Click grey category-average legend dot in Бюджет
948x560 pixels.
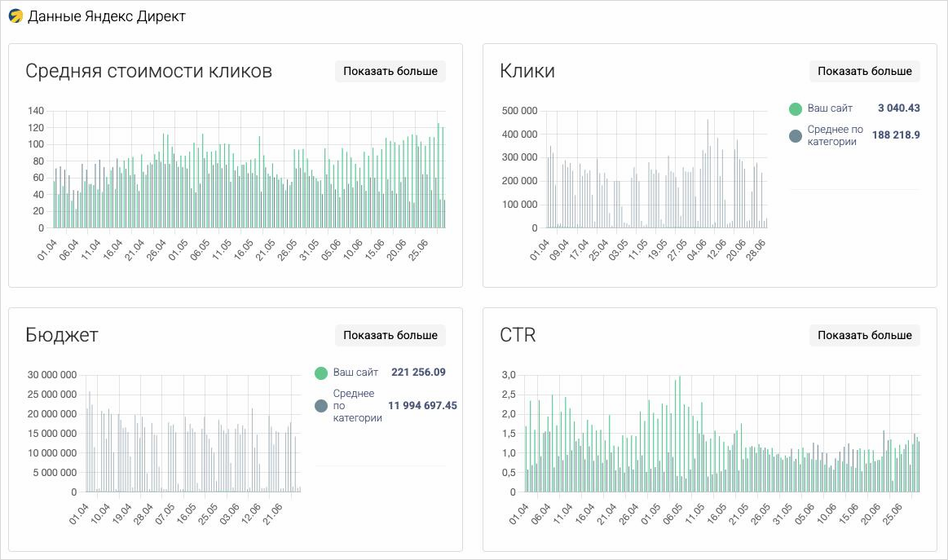coord(321,406)
